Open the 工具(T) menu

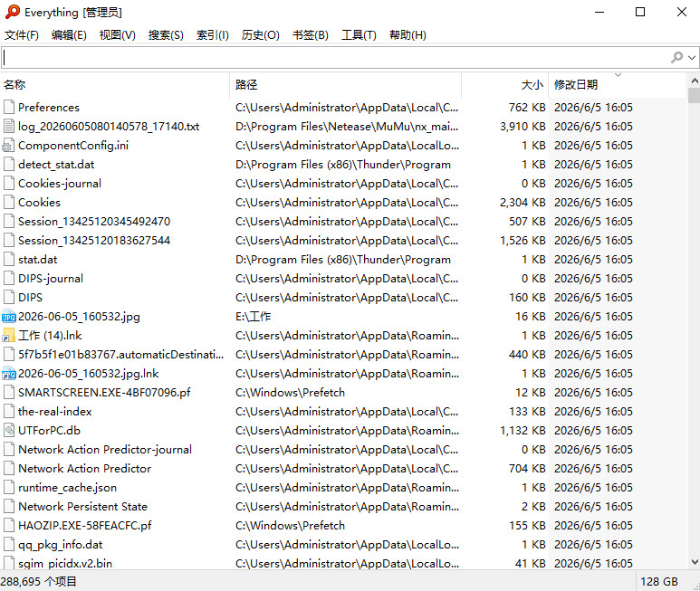click(x=359, y=34)
